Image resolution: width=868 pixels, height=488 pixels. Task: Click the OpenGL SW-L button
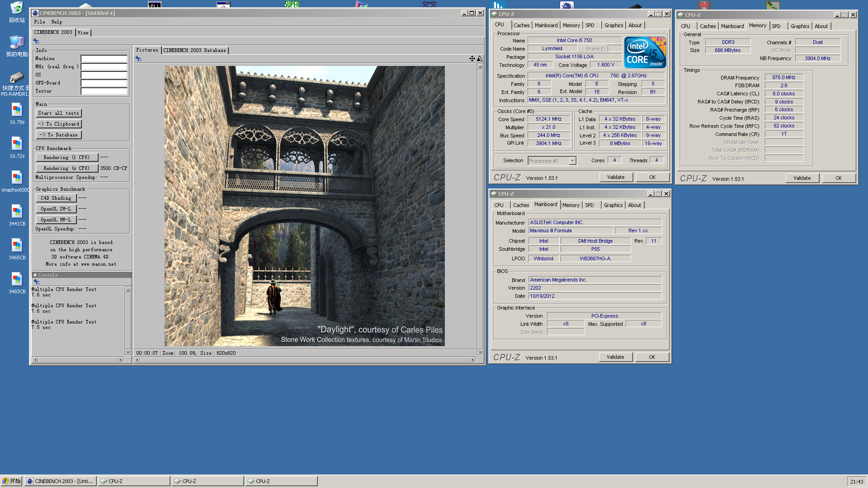56,209
